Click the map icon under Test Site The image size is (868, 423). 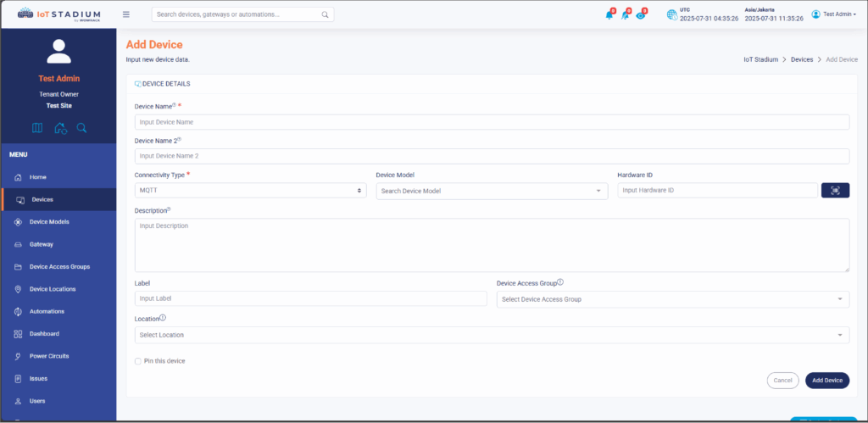37,128
